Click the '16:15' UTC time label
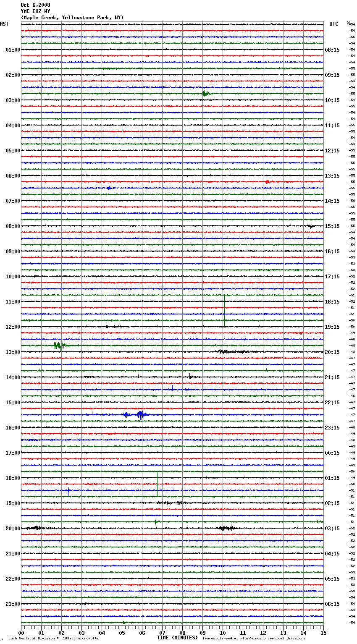The width and height of the screenshot is (357, 644). (332, 251)
